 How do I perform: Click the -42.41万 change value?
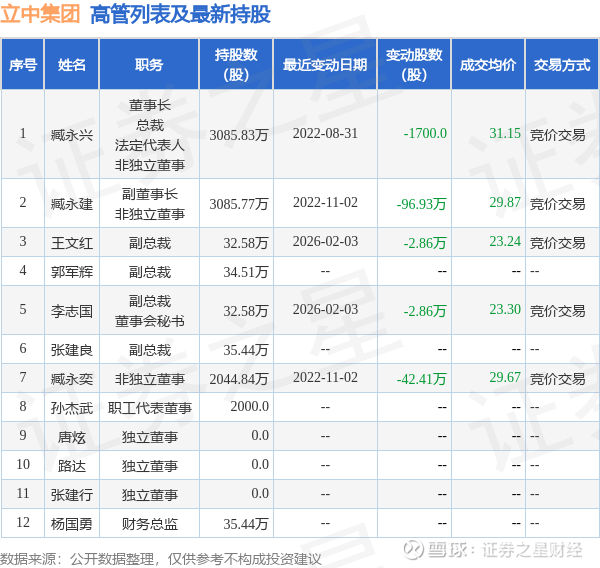[x=421, y=379]
